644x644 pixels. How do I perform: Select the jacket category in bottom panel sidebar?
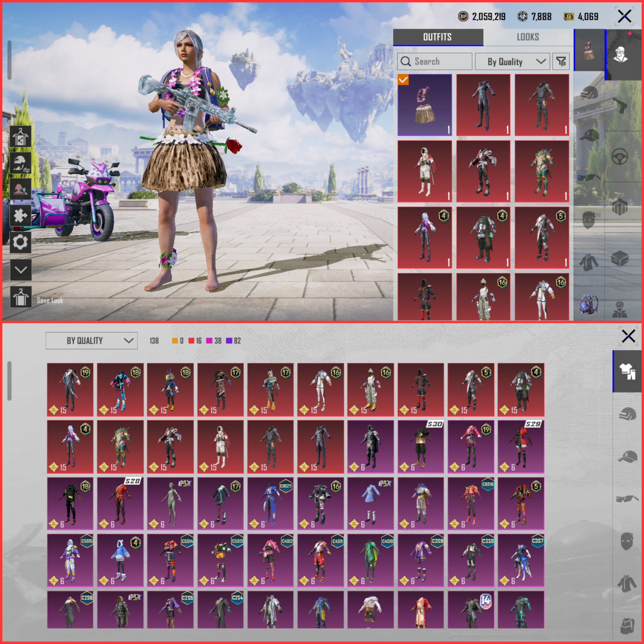(627, 584)
